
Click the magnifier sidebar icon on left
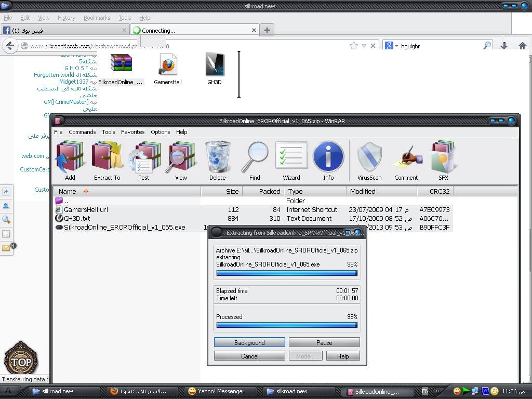point(6,220)
